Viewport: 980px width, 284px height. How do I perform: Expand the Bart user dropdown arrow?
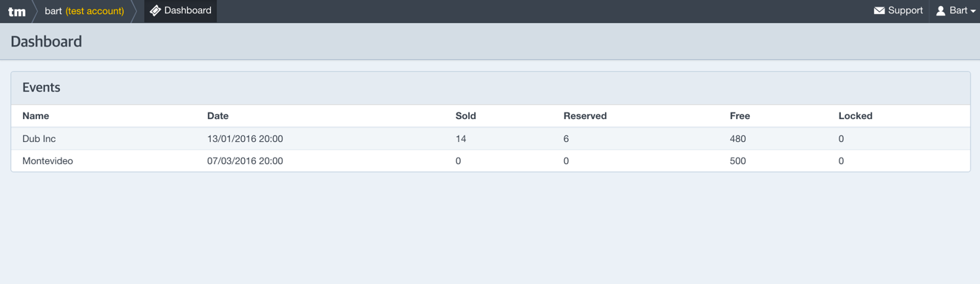973,11
